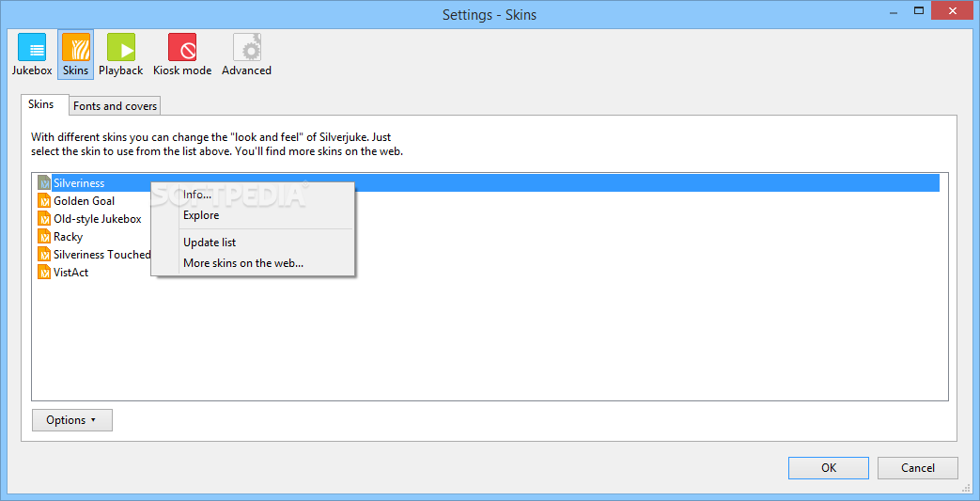Open More skins on the web...

click(x=243, y=263)
